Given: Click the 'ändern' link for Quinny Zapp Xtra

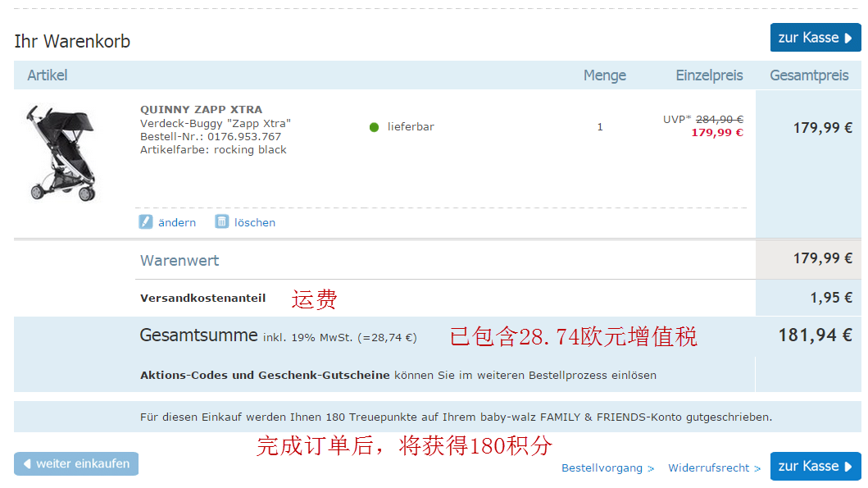Looking at the screenshot, I should (177, 222).
